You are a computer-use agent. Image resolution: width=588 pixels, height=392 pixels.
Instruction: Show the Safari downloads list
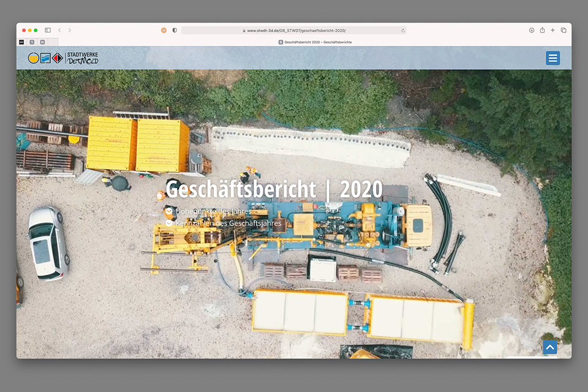tap(532, 30)
